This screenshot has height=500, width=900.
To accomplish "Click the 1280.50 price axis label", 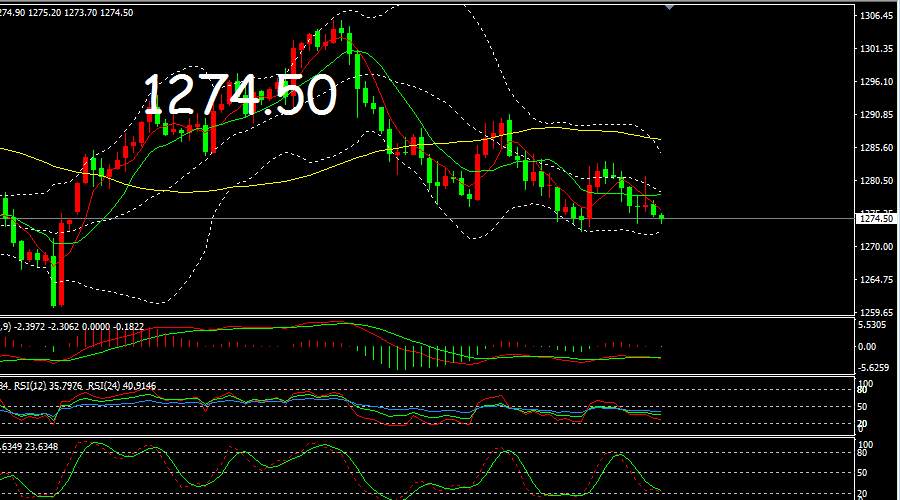I will 876,181.
